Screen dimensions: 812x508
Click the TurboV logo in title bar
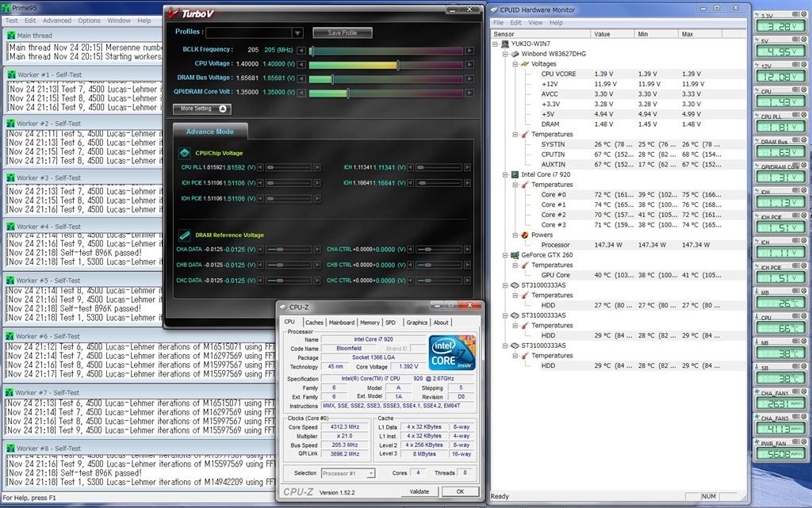[190, 14]
